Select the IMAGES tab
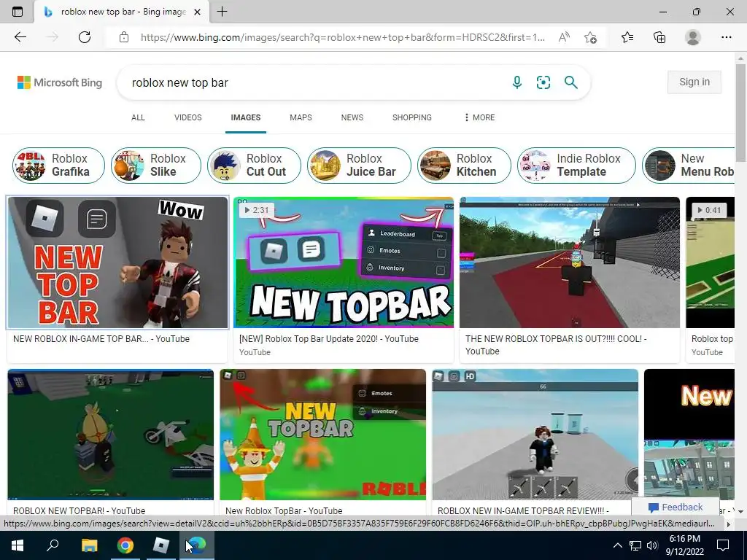 click(246, 117)
